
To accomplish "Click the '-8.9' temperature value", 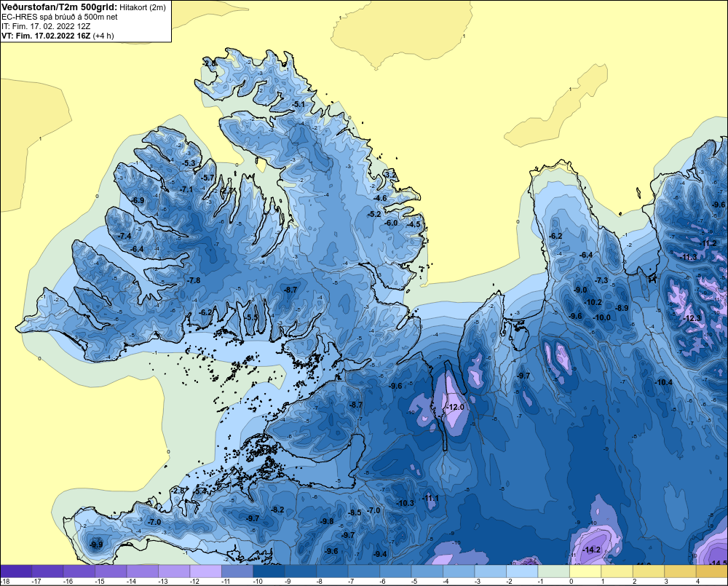I will pyautogui.click(x=622, y=308).
